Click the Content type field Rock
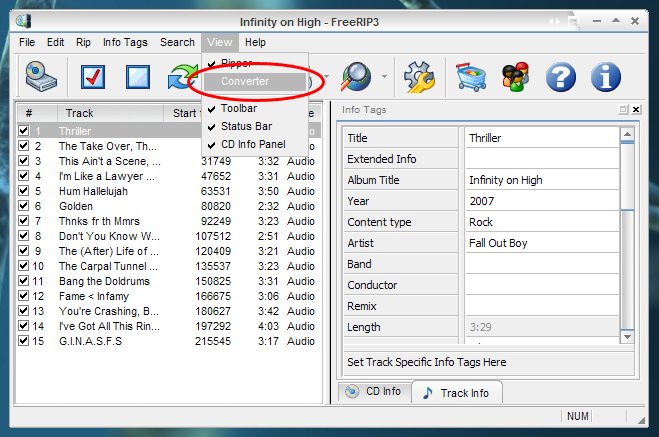Viewport: 659px width, 437px height. pos(542,222)
